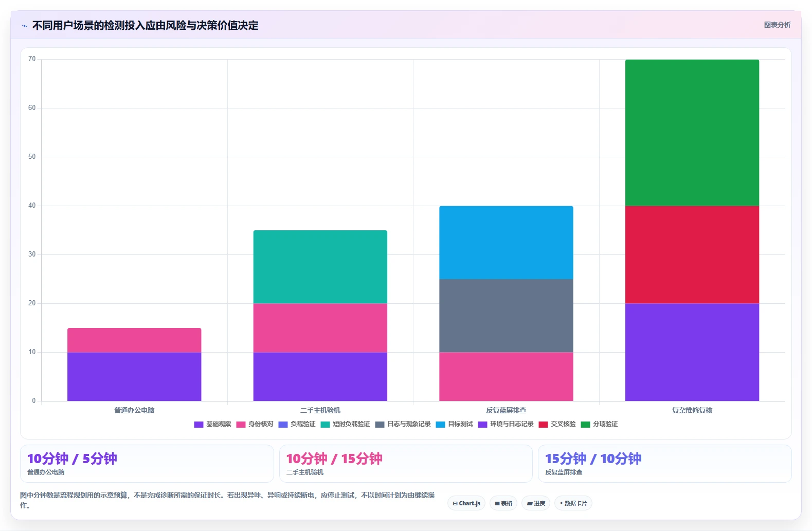
Task: Click the teal top segment of 二手主机验机 bar
Action: [x=320, y=267]
